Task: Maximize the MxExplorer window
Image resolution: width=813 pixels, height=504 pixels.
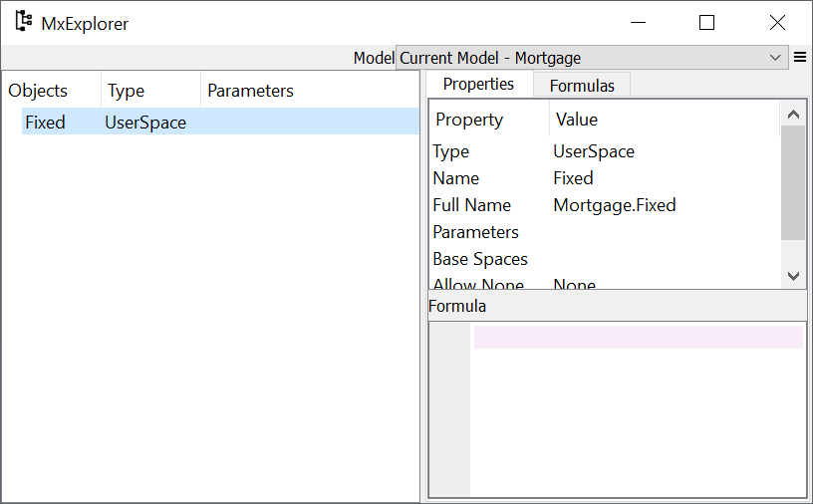Action: click(706, 23)
